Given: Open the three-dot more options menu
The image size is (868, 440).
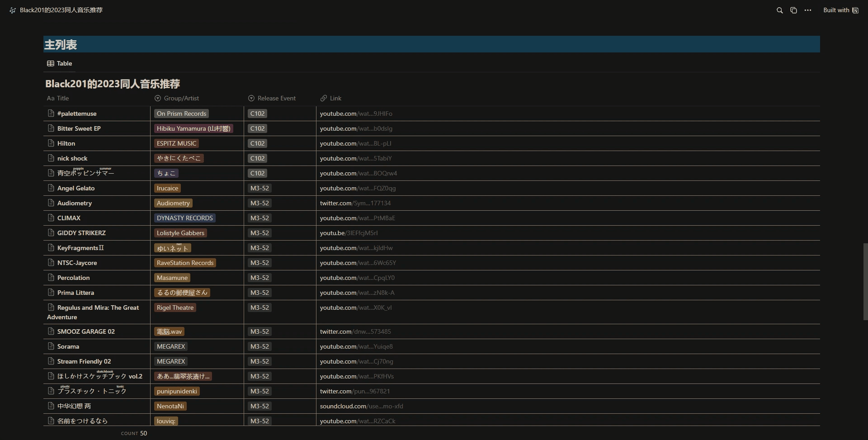Looking at the screenshot, I should tap(808, 10).
